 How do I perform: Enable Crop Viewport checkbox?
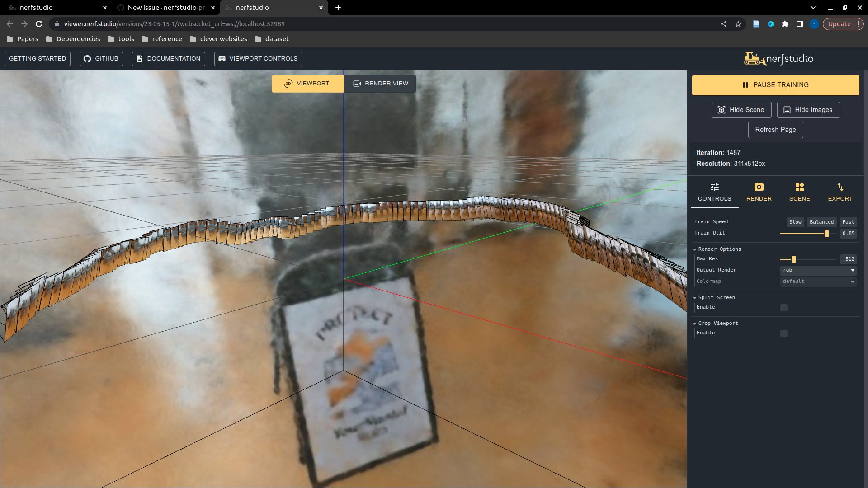point(783,333)
